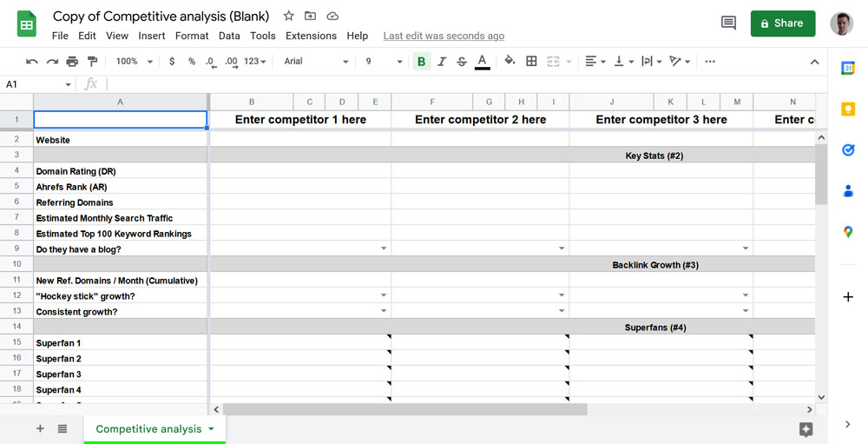Open the Arial font dropdown
Viewport: 868px width, 444px height.
316,62
